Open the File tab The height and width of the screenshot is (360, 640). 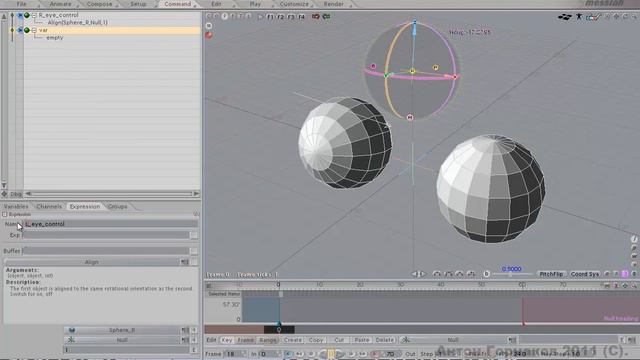coord(21,4)
